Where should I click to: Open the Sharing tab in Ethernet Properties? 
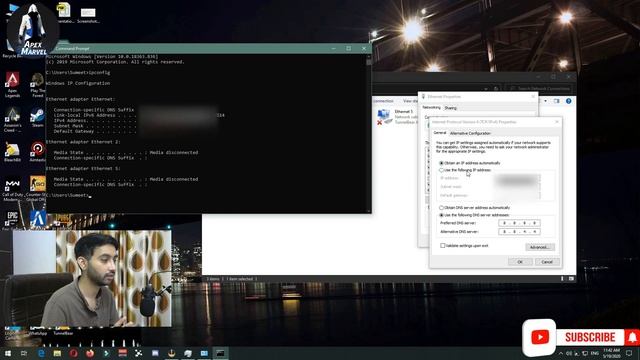click(x=451, y=108)
